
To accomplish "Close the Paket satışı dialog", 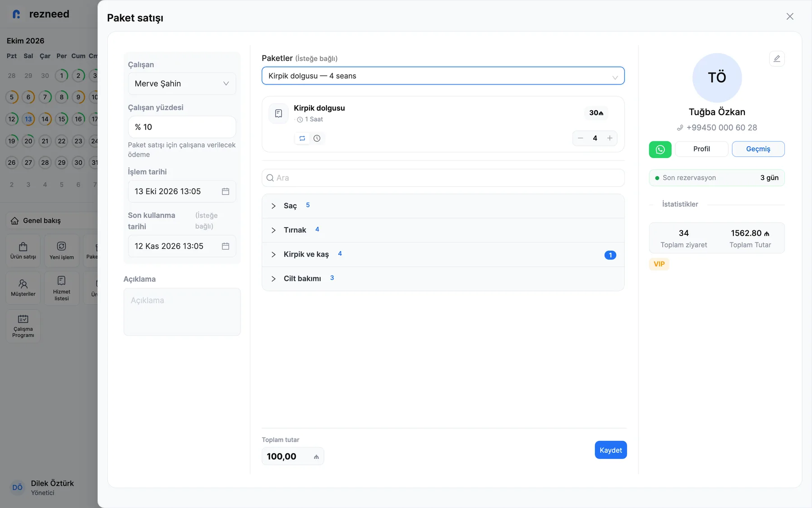I will pos(790,16).
